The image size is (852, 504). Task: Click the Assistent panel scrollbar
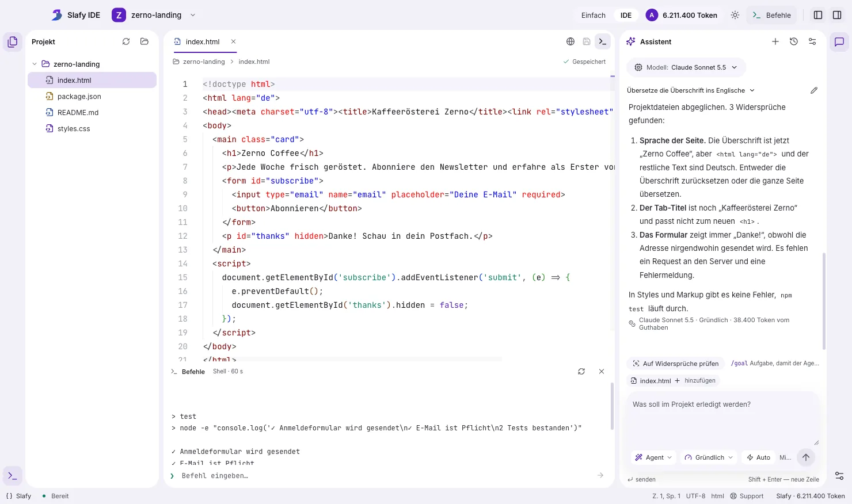point(824,301)
